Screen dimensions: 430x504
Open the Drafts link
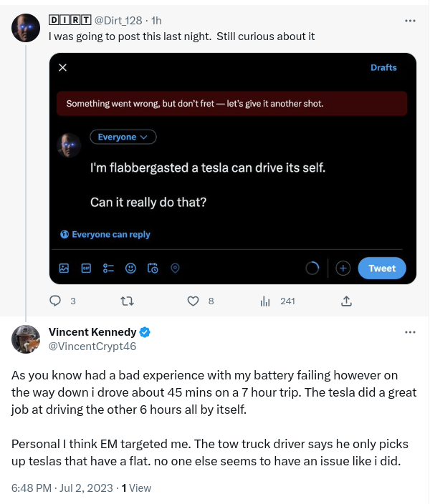(x=383, y=67)
